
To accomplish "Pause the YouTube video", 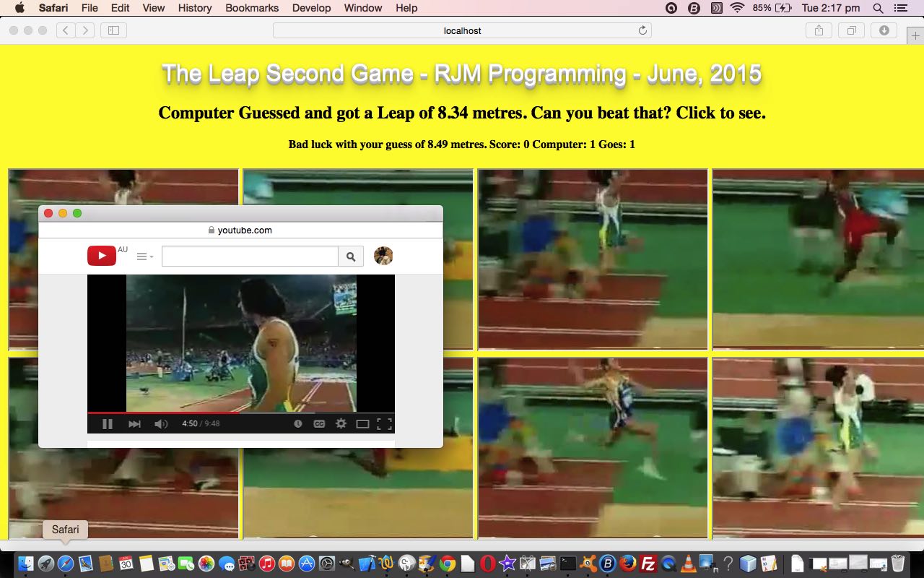I will (x=107, y=423).
